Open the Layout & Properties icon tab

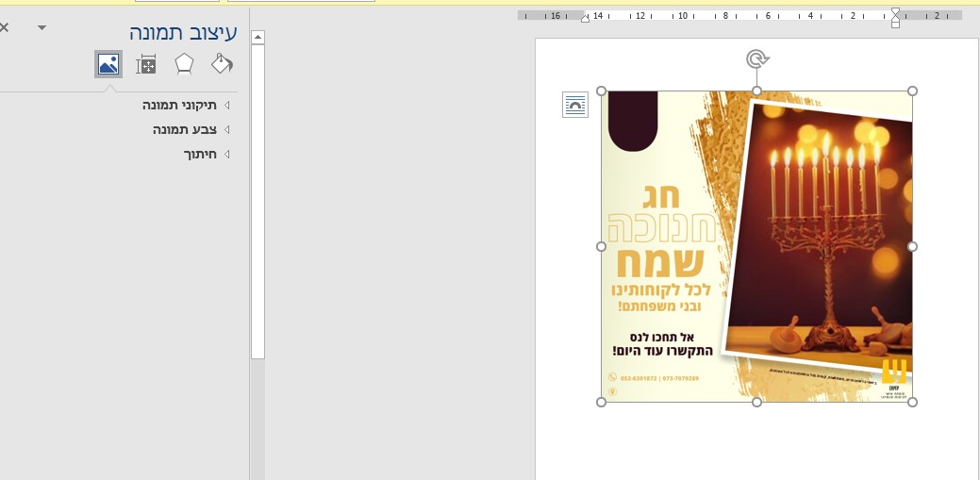point(145,64)
